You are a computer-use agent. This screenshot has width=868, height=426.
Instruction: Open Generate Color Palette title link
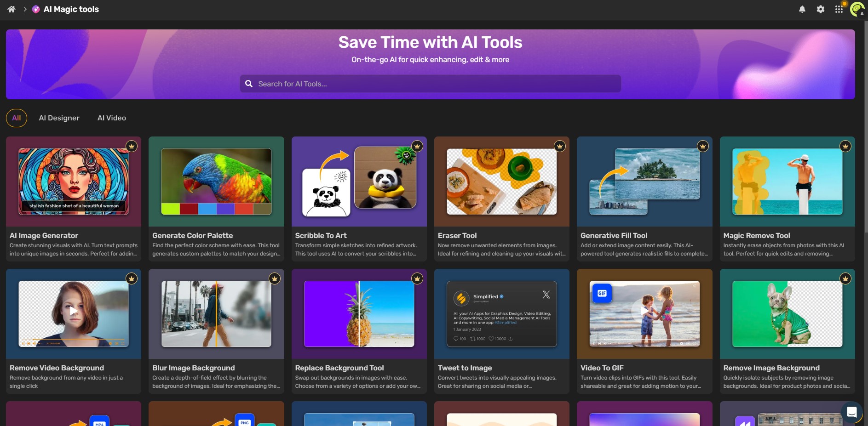pyautogui.click(x=193, y=236)
